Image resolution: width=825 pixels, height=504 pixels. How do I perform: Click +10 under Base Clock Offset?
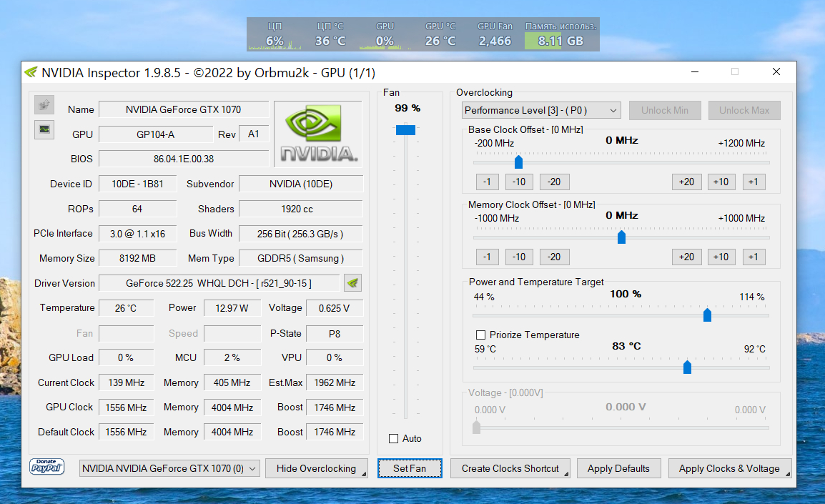[x=721, y=182]
